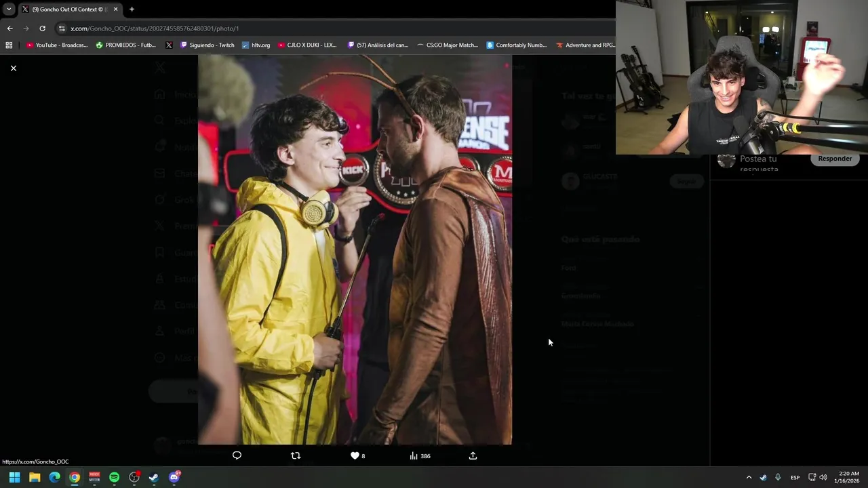
Task: Open volume control from the speaker icon
Action: click(x=823, y=477)
